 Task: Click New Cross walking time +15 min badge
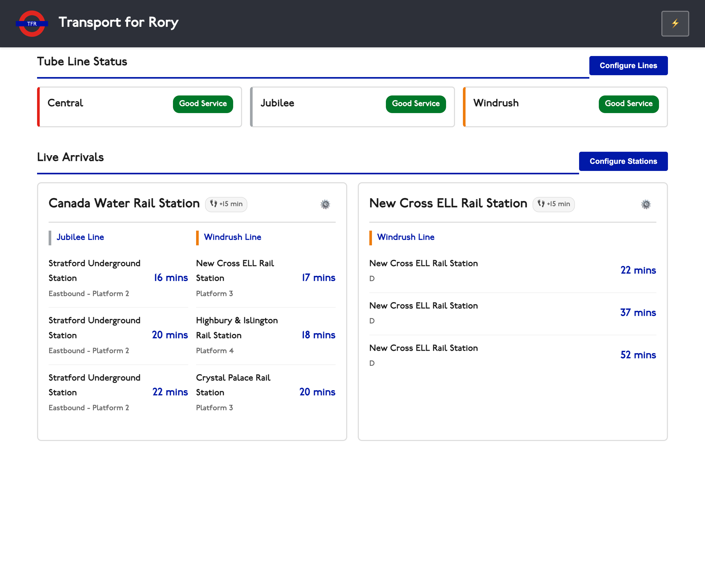click(553, 204)
